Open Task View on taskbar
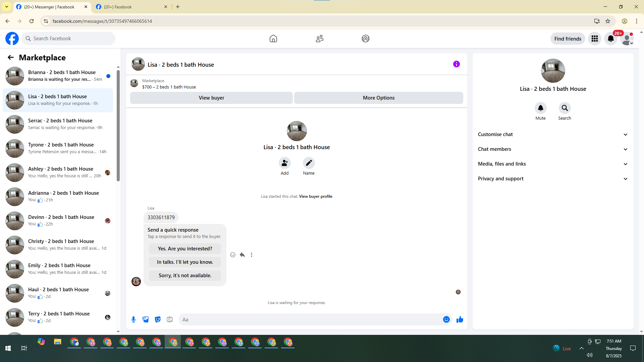 [24, 348]
